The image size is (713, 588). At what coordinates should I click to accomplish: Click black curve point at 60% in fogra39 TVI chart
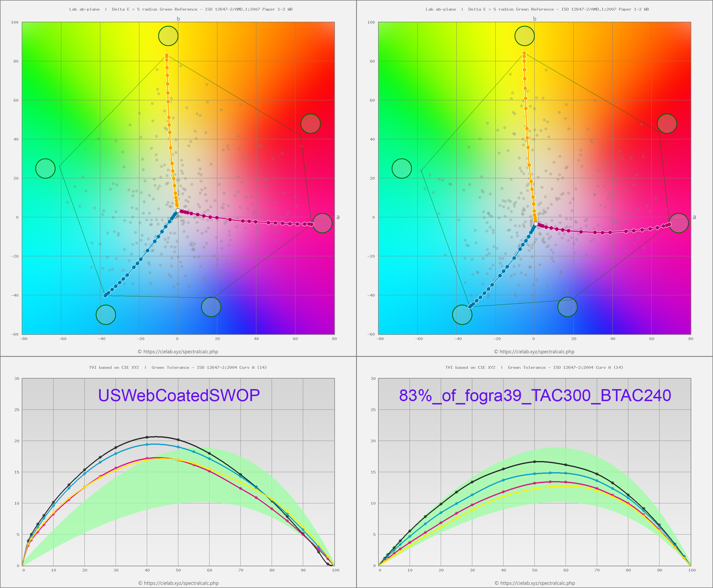pyautogui.click(x=566, y=465)
